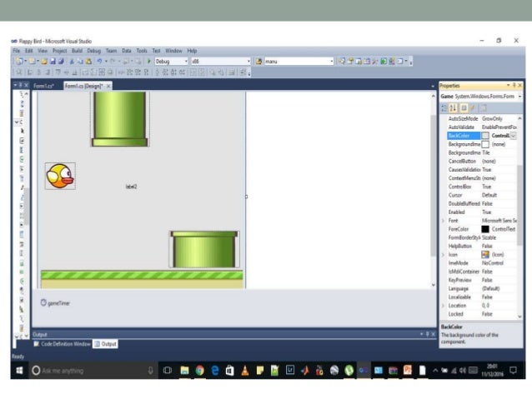Show the Events lightning icon in Properties
532x399 pixels.
click(x=472, y=108)
